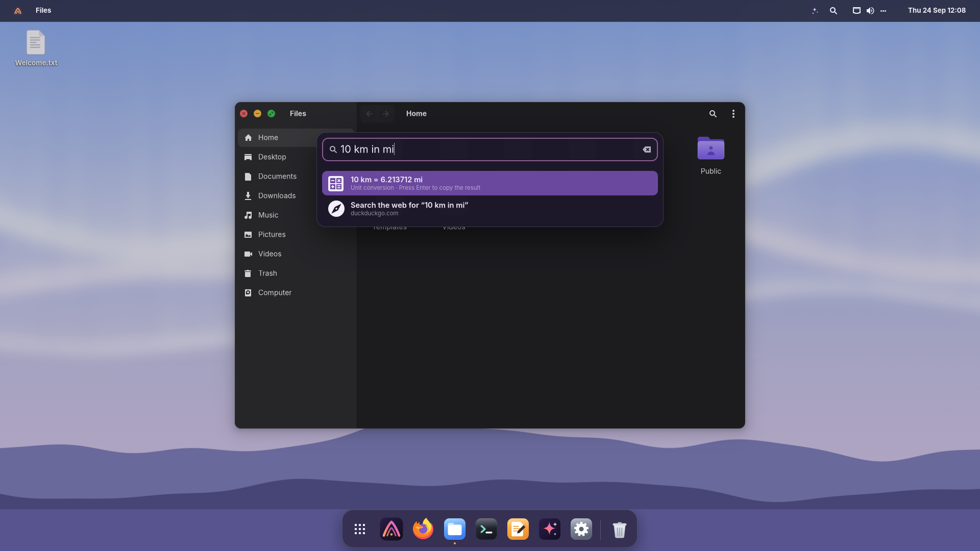The height and width of the screenshot is (551, 980).
Task: Open Welcome.txt on the desktop
Action: pos(36,48)
